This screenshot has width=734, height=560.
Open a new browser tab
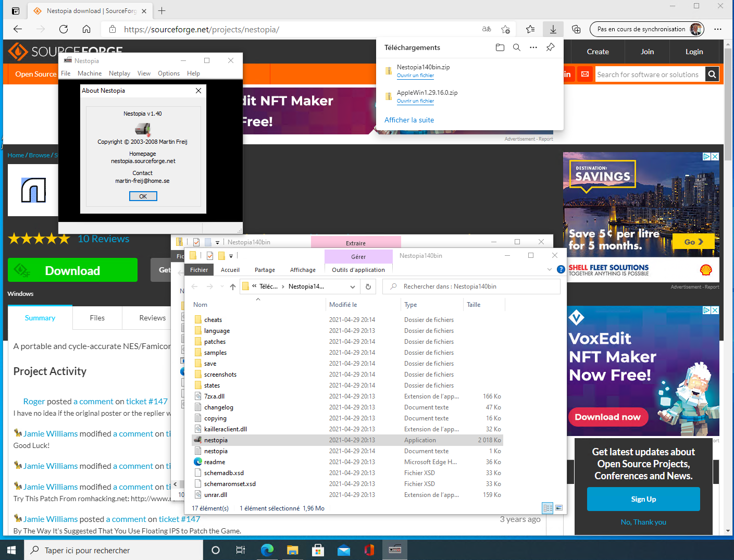[162, 11]
